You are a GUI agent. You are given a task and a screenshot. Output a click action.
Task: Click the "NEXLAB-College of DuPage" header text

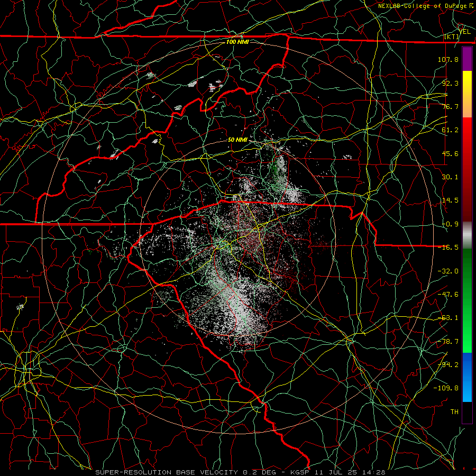[x=423, y=6]
